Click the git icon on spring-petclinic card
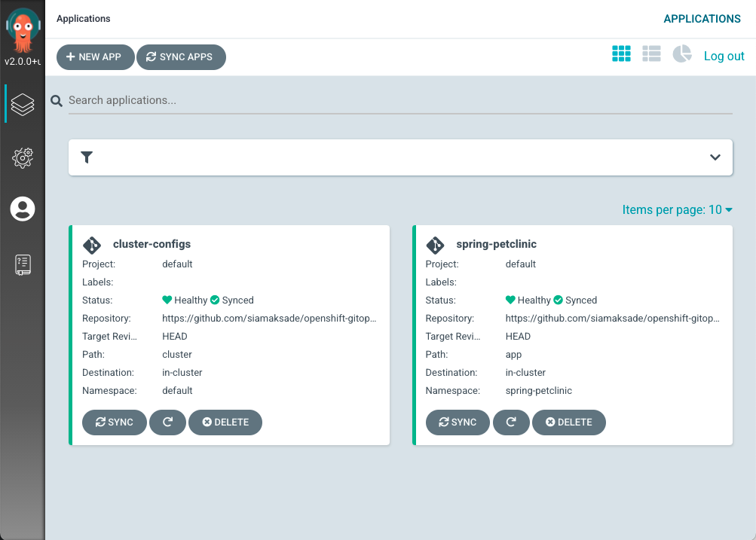The width and height of the screenshot is (756, 540). click(x=435, y=245)
